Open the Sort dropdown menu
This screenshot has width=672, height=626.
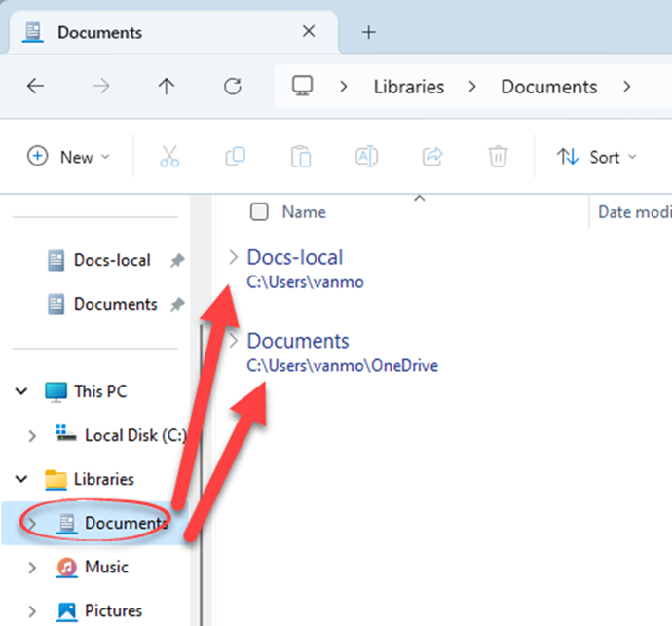pos(596,157)
